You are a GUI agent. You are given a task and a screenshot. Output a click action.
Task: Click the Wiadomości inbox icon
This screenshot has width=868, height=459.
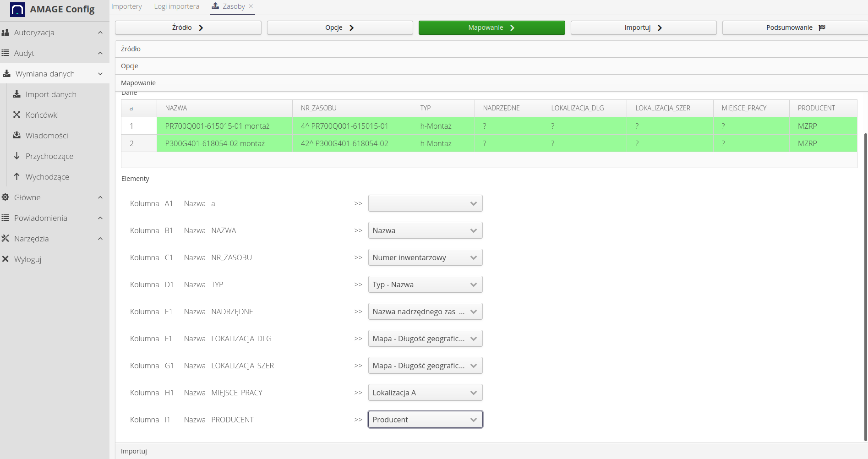(x=17, y=136)
